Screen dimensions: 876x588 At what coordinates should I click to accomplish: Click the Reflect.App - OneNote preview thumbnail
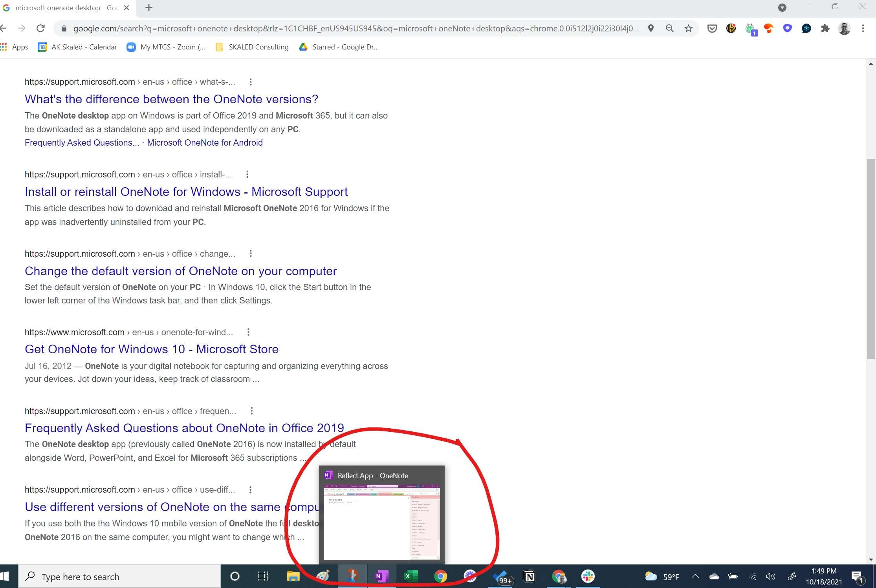(381, 522)
